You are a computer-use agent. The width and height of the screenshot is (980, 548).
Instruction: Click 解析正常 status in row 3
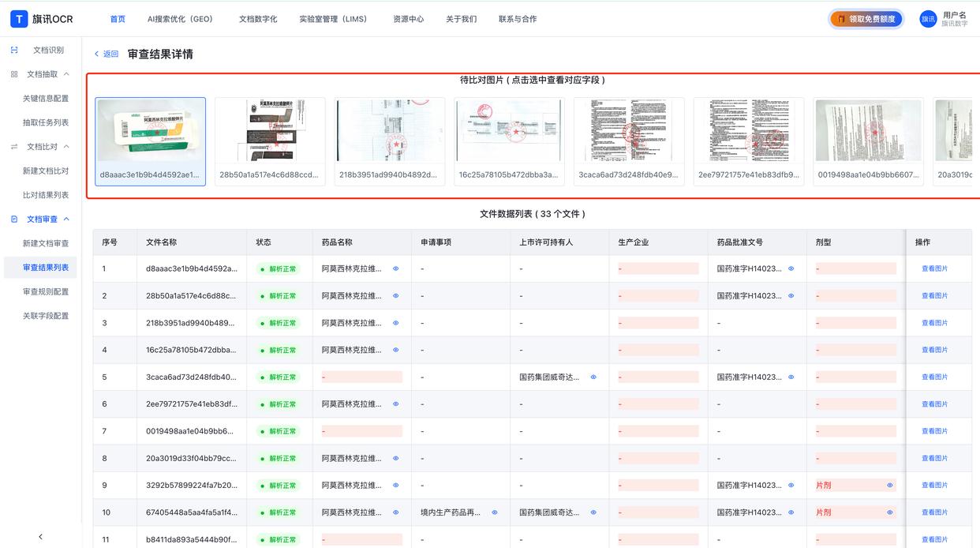(x=279, y=323)
